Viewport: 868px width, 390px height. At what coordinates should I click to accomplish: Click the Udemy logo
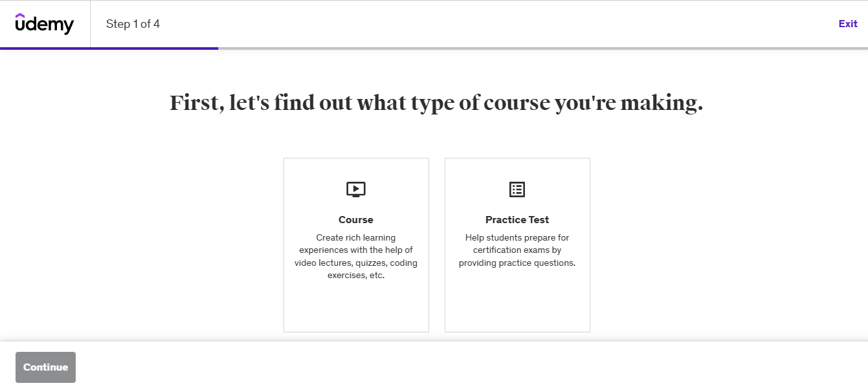pyautogui.click(x=44, y=23)
